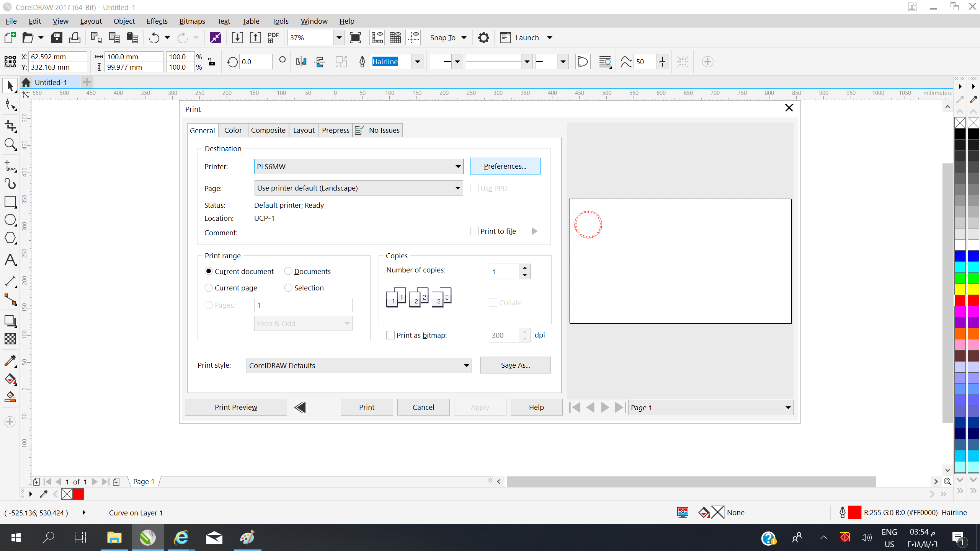Select the Interactive Fill tool
Image resolution: width=980 pixels, height=551 pixels.
coord(10,379)
